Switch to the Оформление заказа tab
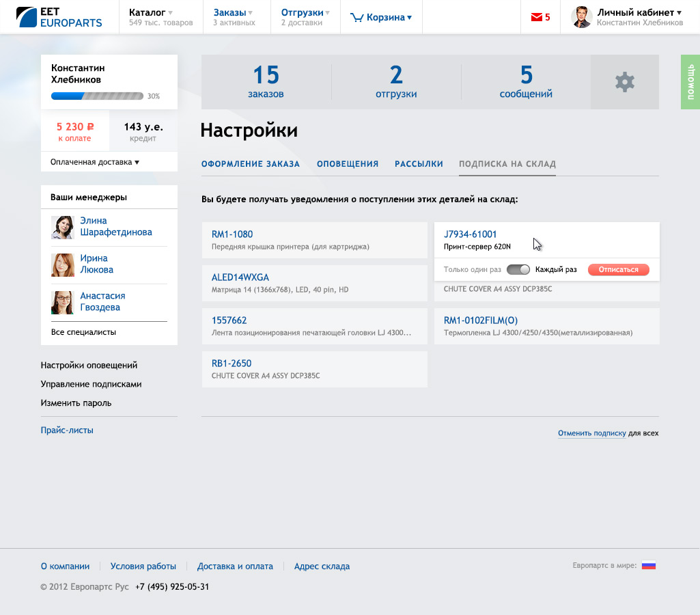 [x=251, y=164]
